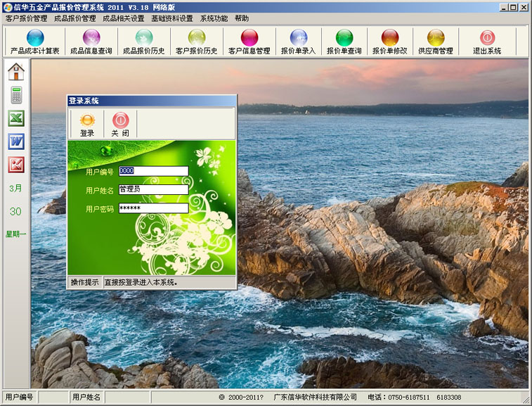Viewport: 532px width, 406px height.
Task: Open 成品信息查询 toolbar icon
Action: [x=91, y=38]
